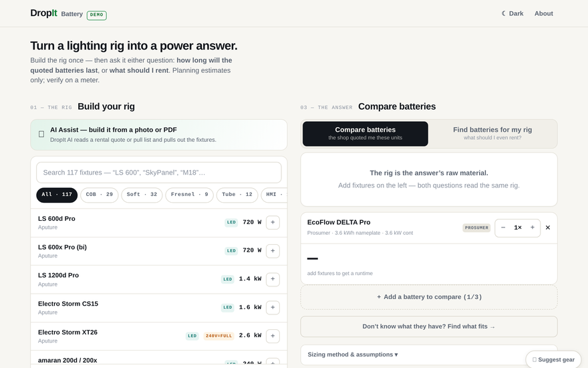Open Find what fits link
The image size is (588, 368).
429,327
